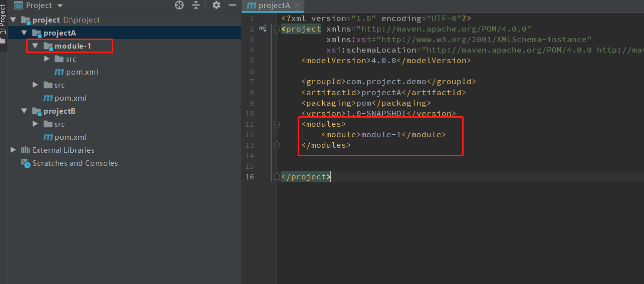Click module-1 text inside module tag
Viewport: 644px width, 284px height.
tap(382, 135)
